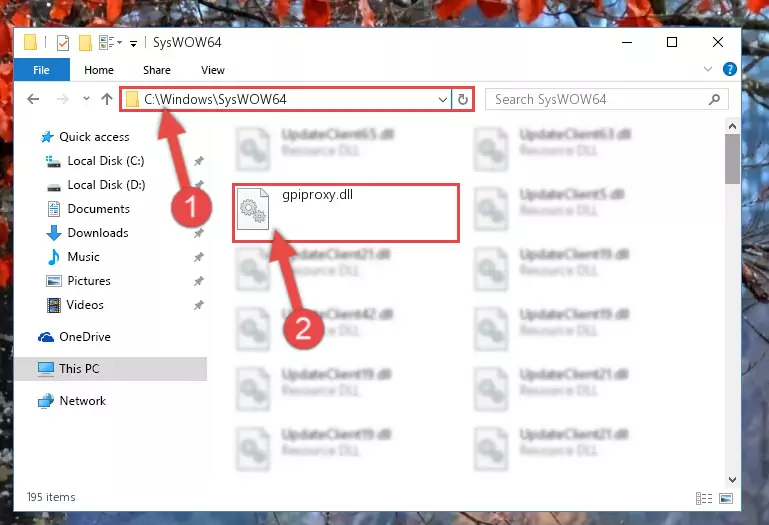Open Local Disk (D:) in sidebar
This screenshot has height=525, width=769.
pos(106,185)
